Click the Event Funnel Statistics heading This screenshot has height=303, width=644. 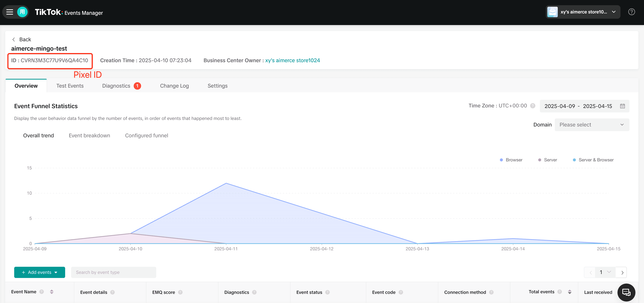coord(46,106)
